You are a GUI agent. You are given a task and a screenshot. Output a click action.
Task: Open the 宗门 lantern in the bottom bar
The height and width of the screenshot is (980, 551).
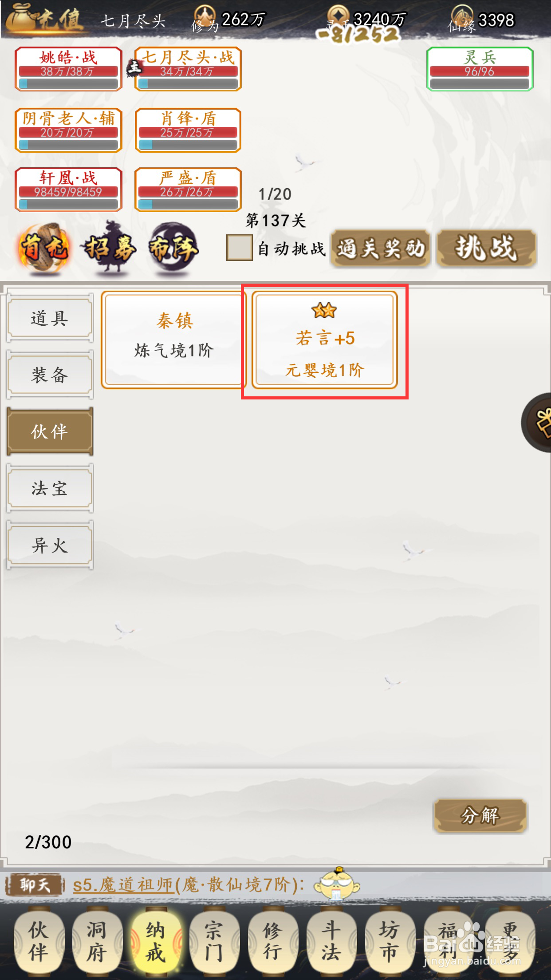(214, 941)
